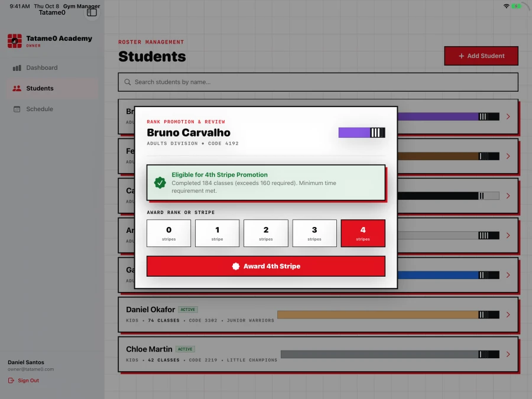532x399 pixels.
Task: Click the Add Student button
Action: click(x=481, y=56)
